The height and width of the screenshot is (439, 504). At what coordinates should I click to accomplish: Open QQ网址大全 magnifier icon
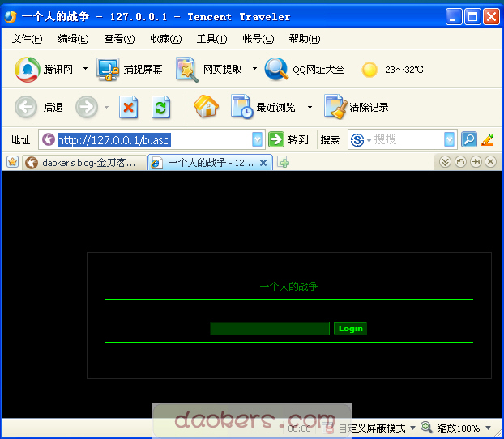(276, 69)
